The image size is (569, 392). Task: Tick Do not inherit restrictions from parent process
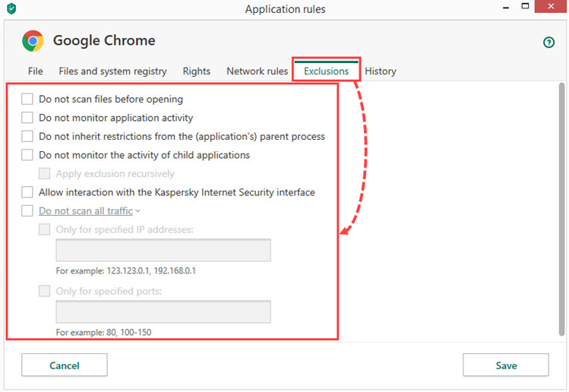(x=27, y=136)
